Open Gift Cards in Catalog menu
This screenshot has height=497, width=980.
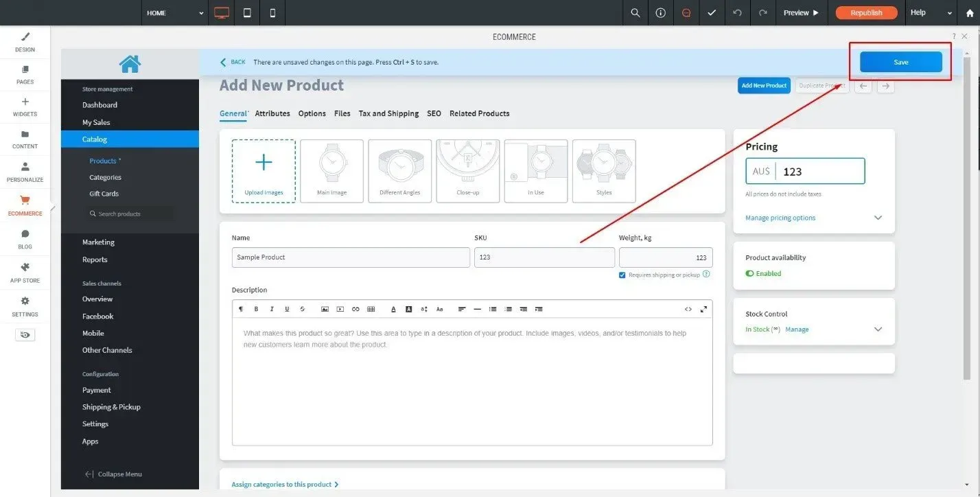click(x=104, y=194)
